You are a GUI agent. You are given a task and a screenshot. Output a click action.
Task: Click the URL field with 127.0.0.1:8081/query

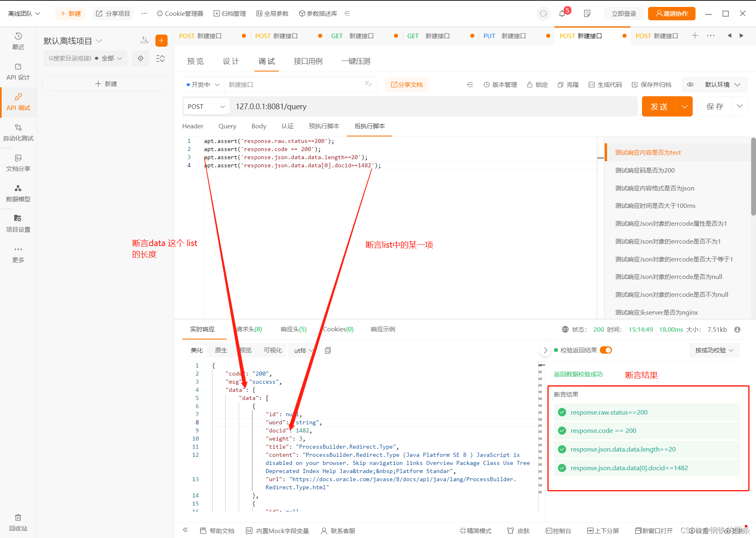coord(434,106)
